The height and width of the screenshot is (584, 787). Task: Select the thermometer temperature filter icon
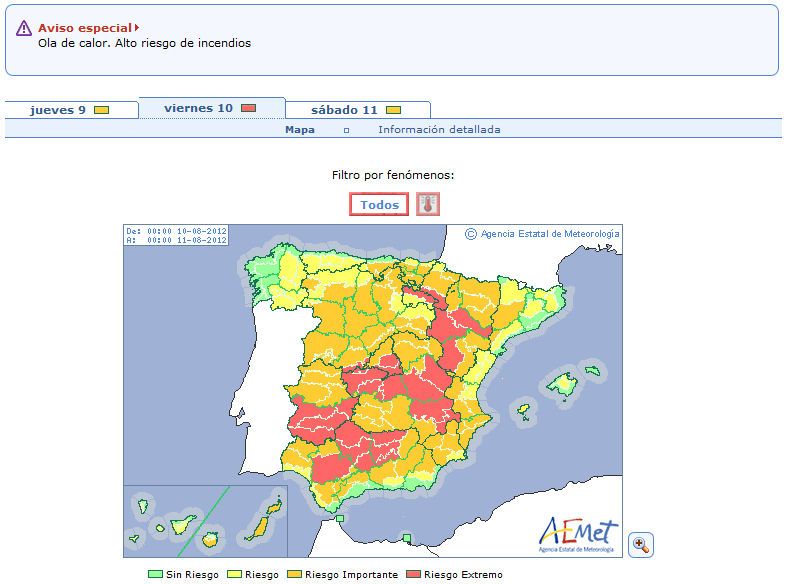click(428, 205)
